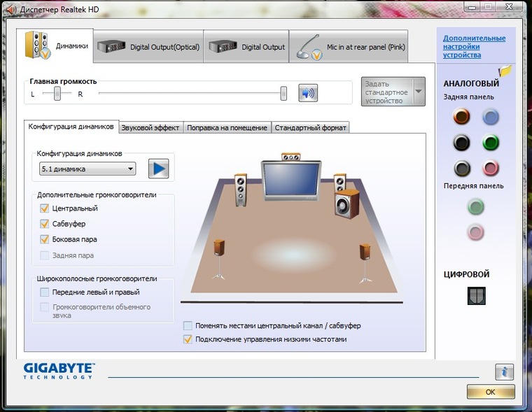Toggle the Центральный speaker checkbox
Viewport: 532px width, 412px height.
pyautogui.click(x=44, y=208)
